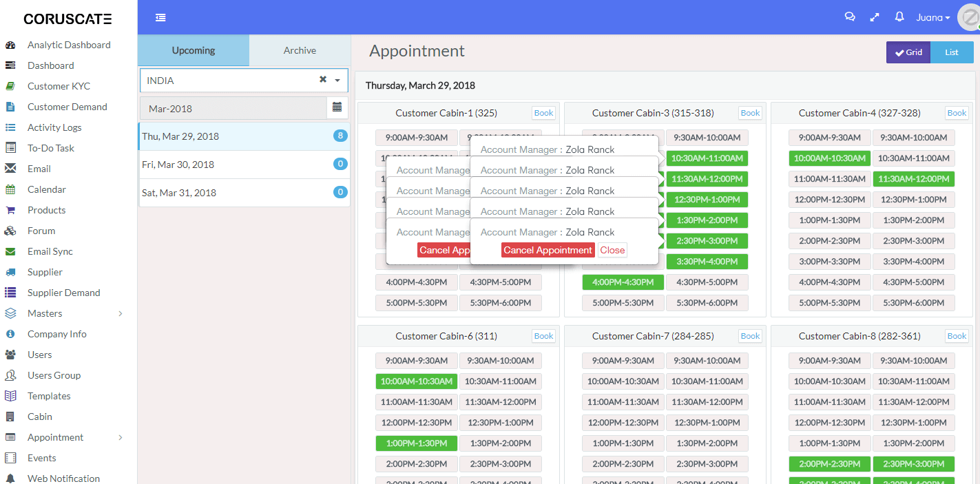Screen dimensions: 980x484
Task: Switch to Grid view
Action: click(908, 52)
